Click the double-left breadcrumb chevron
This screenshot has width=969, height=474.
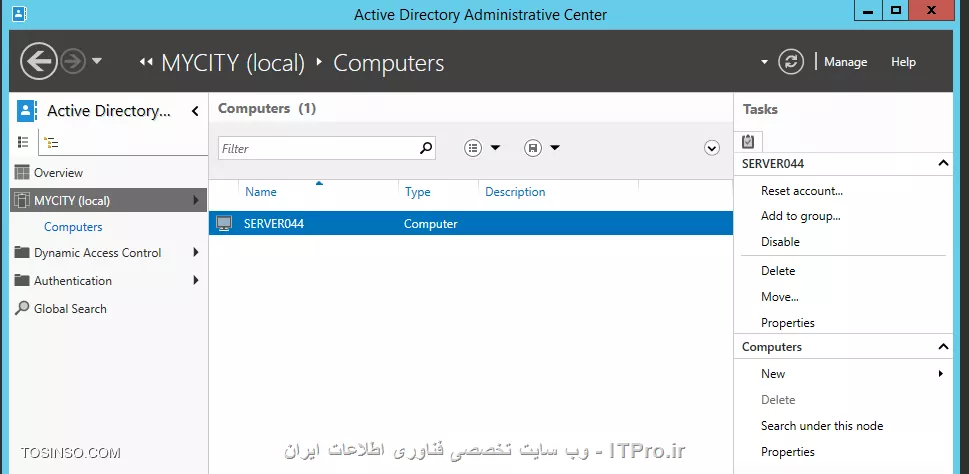[x=146, y=62]
